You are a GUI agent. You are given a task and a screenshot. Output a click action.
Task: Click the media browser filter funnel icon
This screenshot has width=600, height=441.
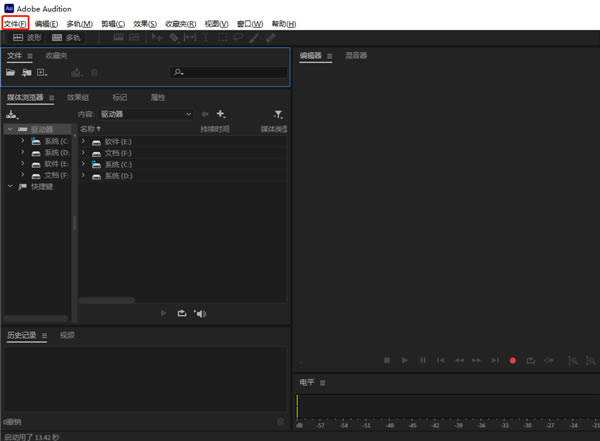click(x=278, y=115)
